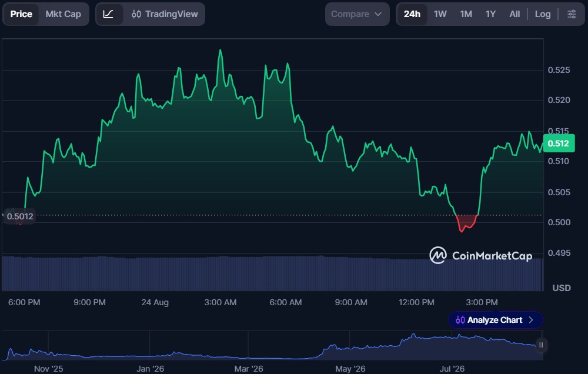The image size is (588, 374).
Task: Click the 3:00 PM time label
Action: point(482,302)
